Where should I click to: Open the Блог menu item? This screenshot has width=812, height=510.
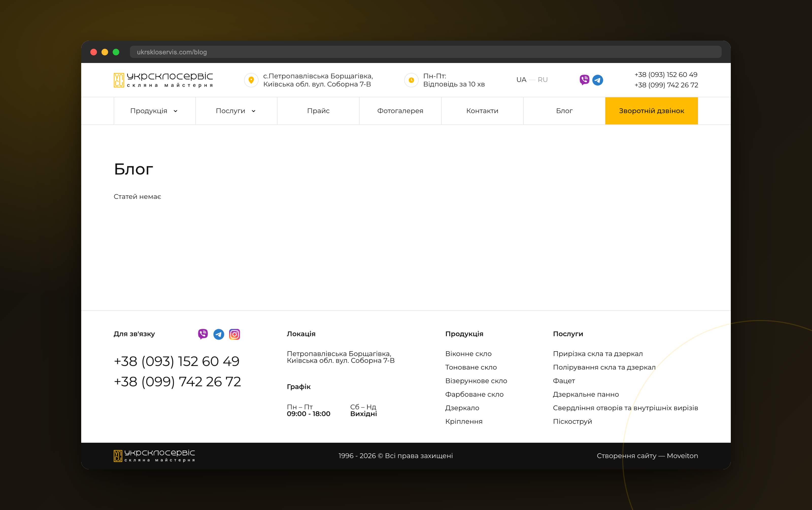564,111
